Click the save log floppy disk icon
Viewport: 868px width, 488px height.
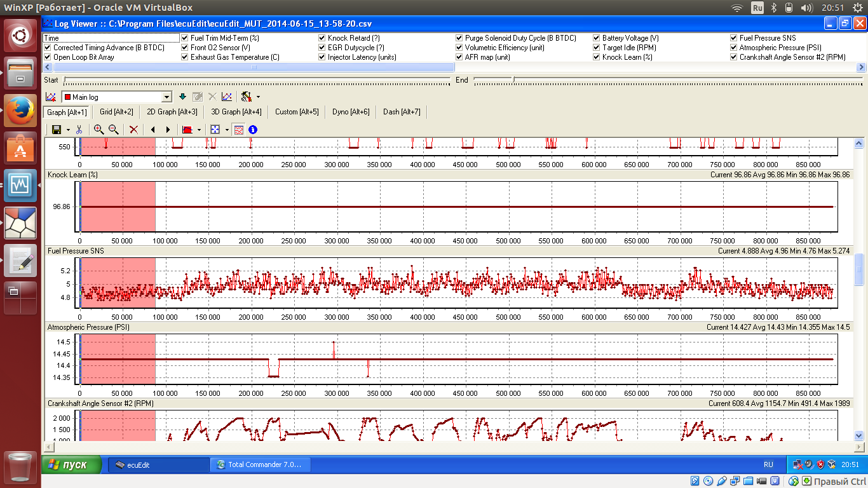(x=56, y=130)
